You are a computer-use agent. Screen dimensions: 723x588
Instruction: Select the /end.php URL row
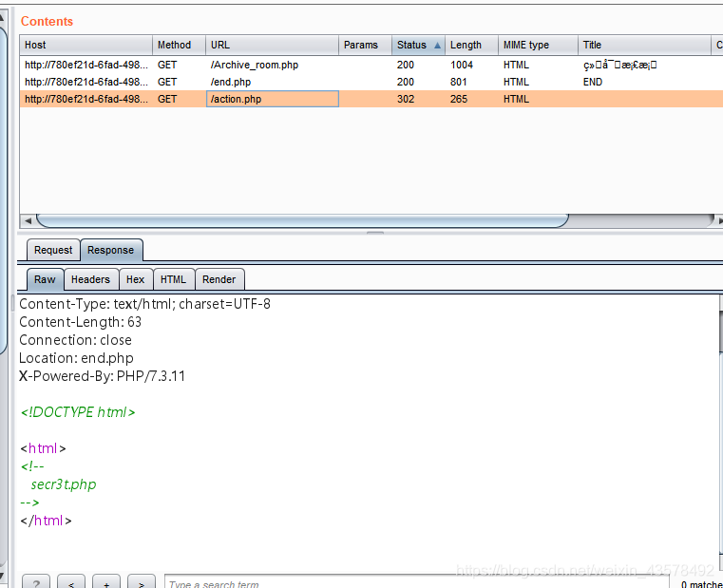[371, 82]
